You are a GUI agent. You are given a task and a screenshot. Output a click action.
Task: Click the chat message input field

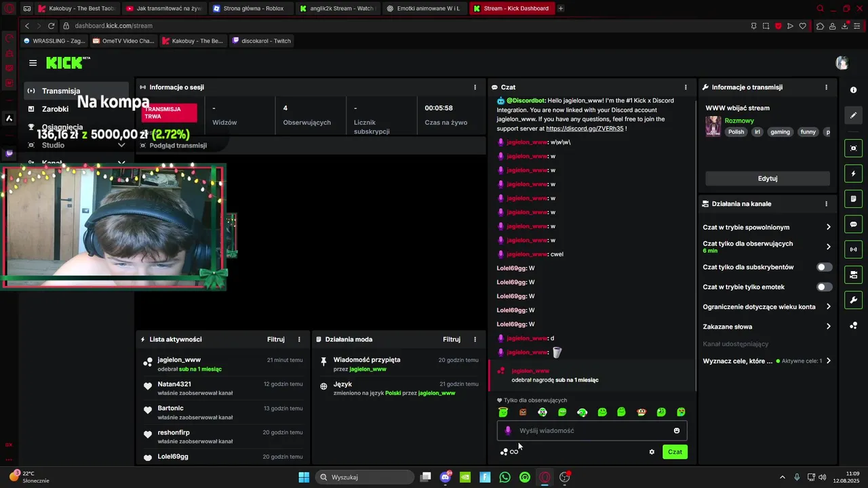click(x=592, y=430)
